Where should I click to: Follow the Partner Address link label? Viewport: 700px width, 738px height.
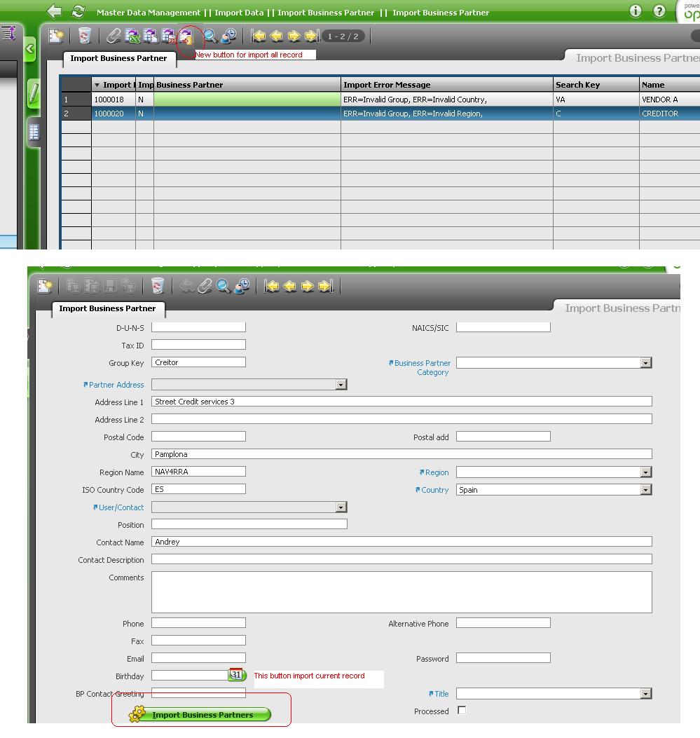pos(116,385)
